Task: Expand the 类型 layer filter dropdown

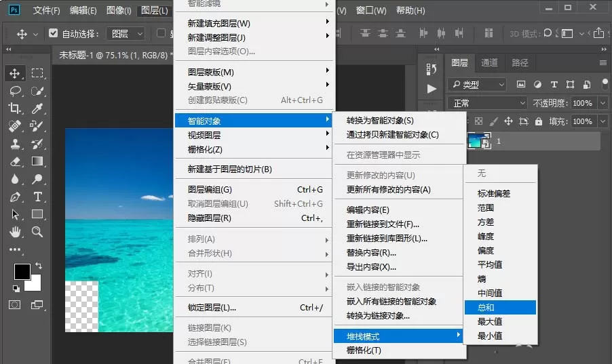Action: coord(478,84)
